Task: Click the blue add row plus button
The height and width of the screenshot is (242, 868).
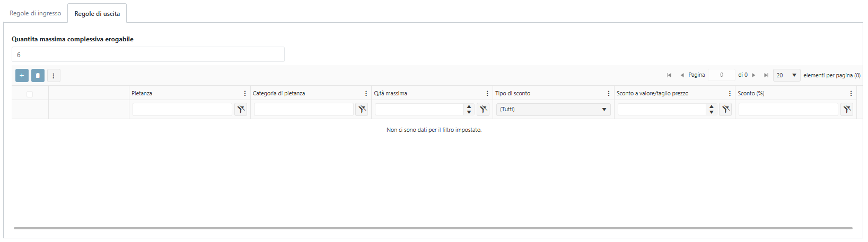Action: [x=22, y=76]
